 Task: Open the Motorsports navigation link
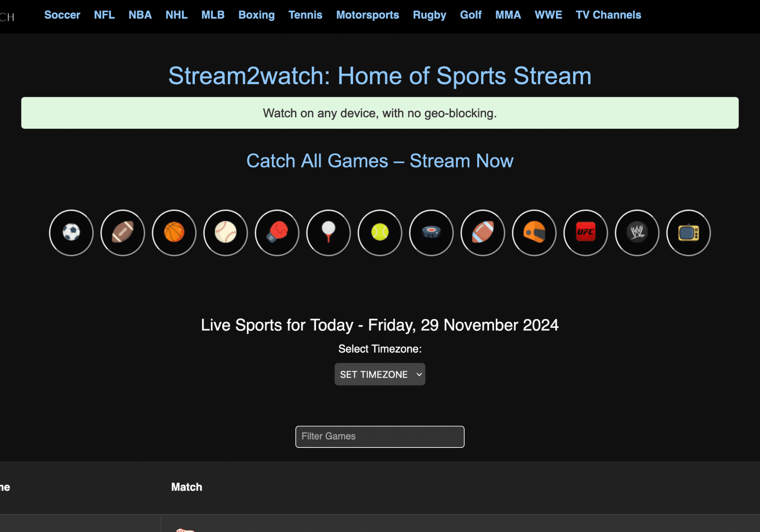click(x=368, y=15)
